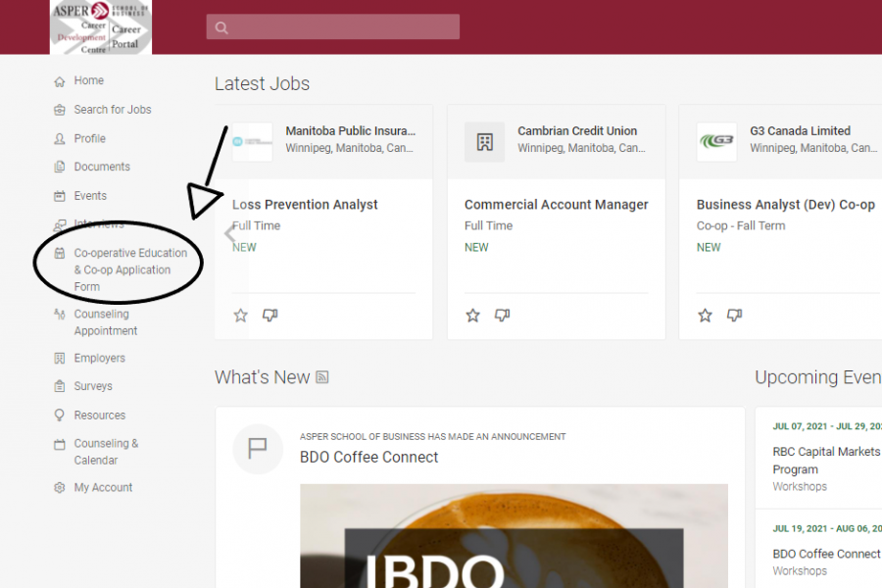Screen dimensions: 882x588
Task: Open the BDO Coffee Connect announcement
Action: 368,457
